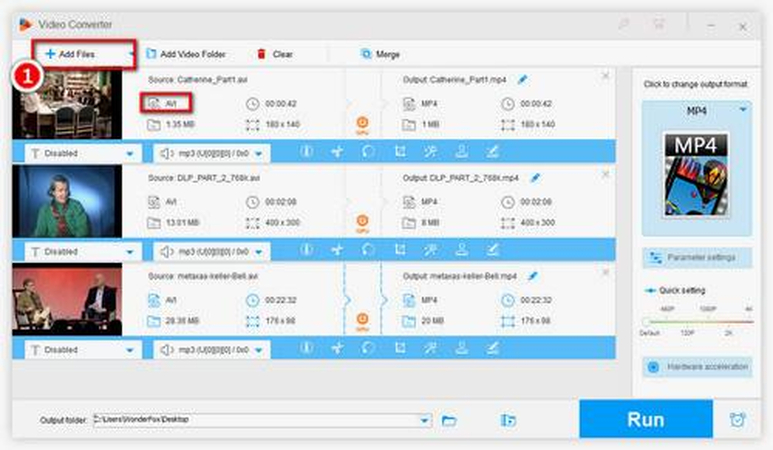773x450 pixels.
Task: Toggle the GPU icon on the Catherine_Part1 row
Action: pyautogui.click(x=362, y=125)
